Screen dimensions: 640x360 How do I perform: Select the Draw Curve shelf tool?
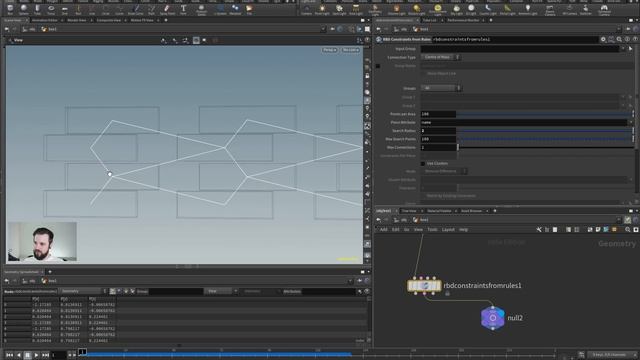click(136, 9)
